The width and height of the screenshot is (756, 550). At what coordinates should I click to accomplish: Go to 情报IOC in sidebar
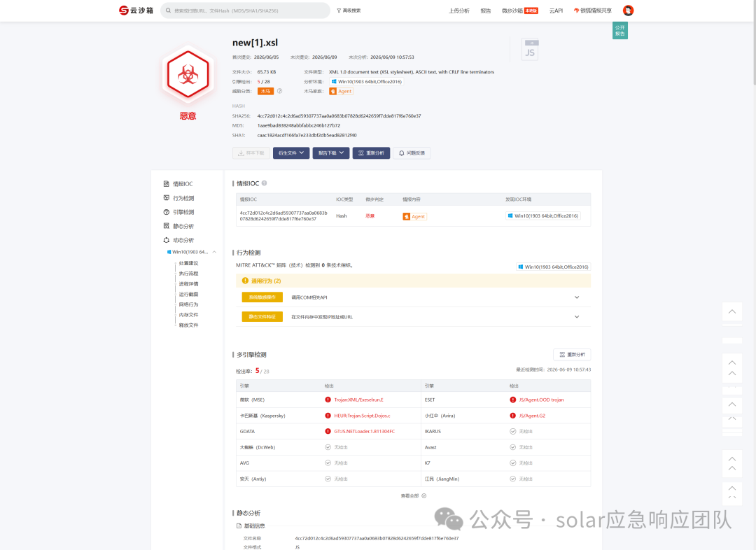[178, 183]
